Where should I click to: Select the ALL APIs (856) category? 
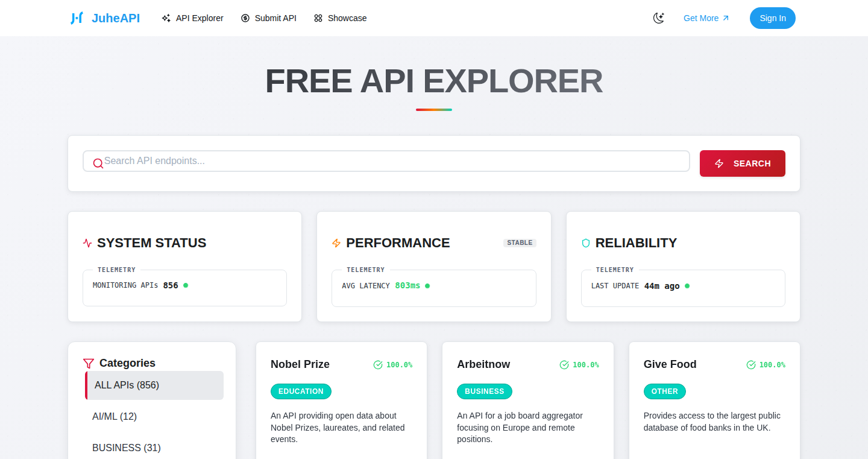click(154, 385)
